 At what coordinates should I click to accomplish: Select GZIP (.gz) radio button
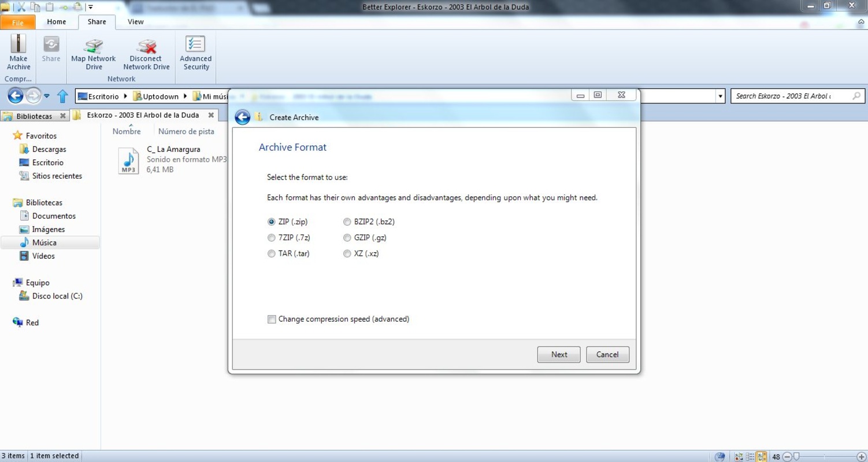coord(347,238)
